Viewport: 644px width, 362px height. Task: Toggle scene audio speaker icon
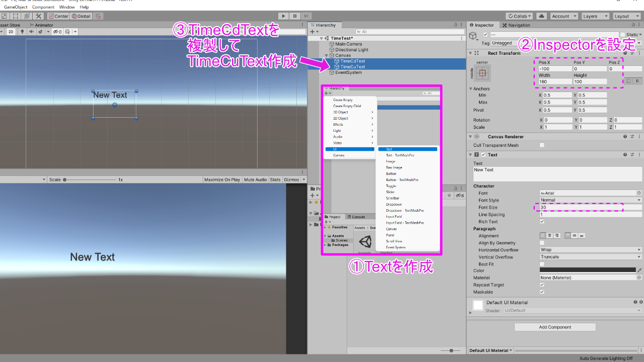31,32
